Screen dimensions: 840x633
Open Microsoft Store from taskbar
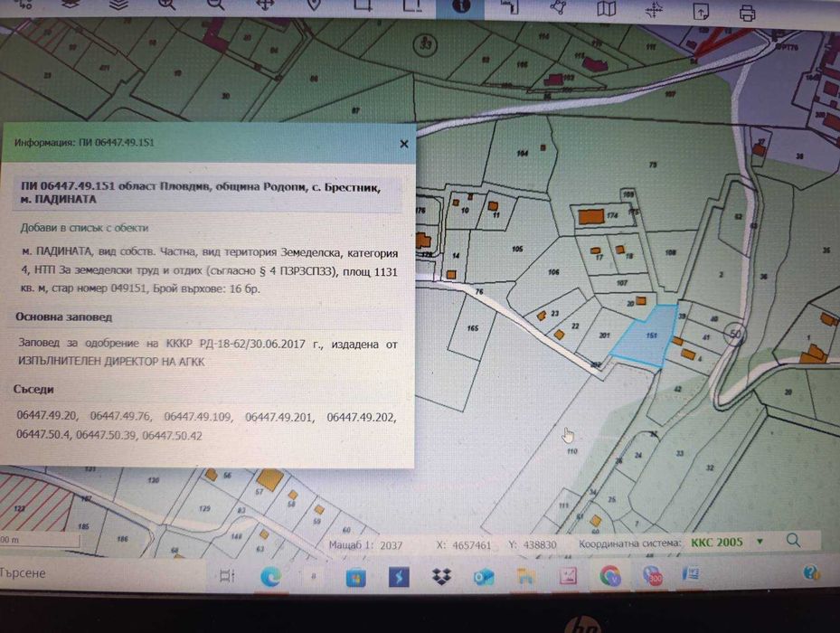pos(355,578)
